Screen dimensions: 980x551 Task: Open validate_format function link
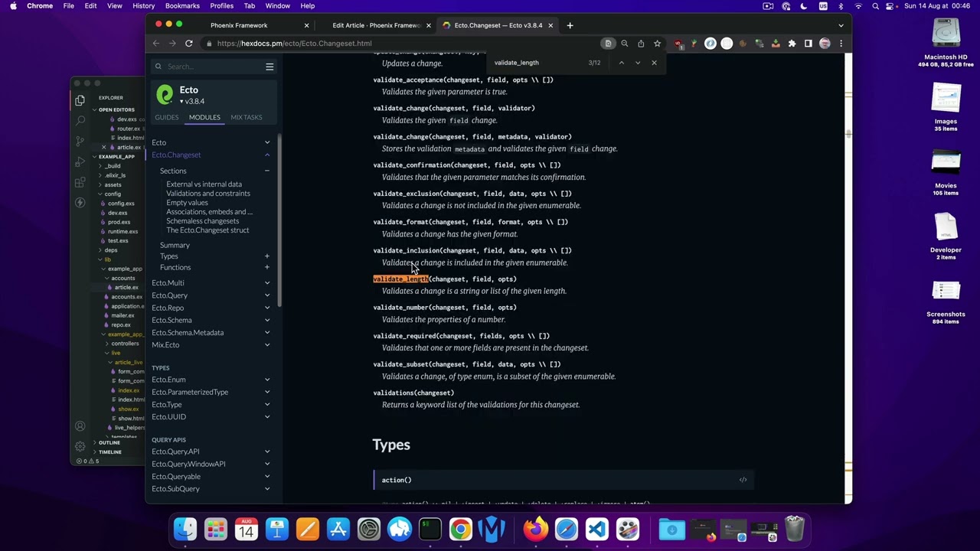471,222
